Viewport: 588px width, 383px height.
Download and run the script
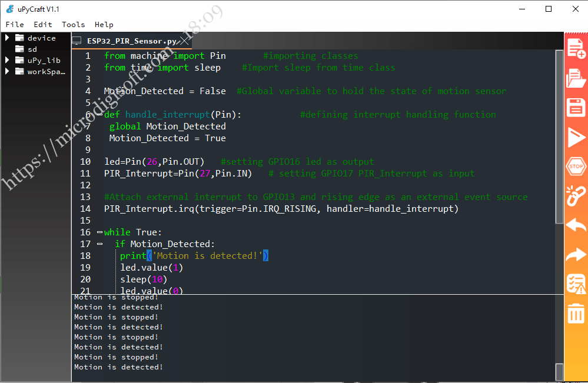point(576,136)
